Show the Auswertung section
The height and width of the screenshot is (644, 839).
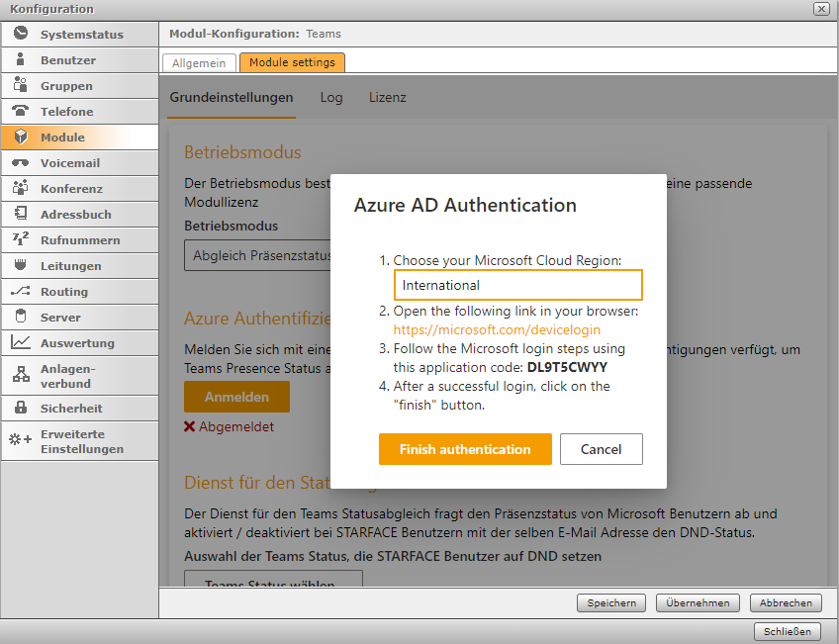80,343
